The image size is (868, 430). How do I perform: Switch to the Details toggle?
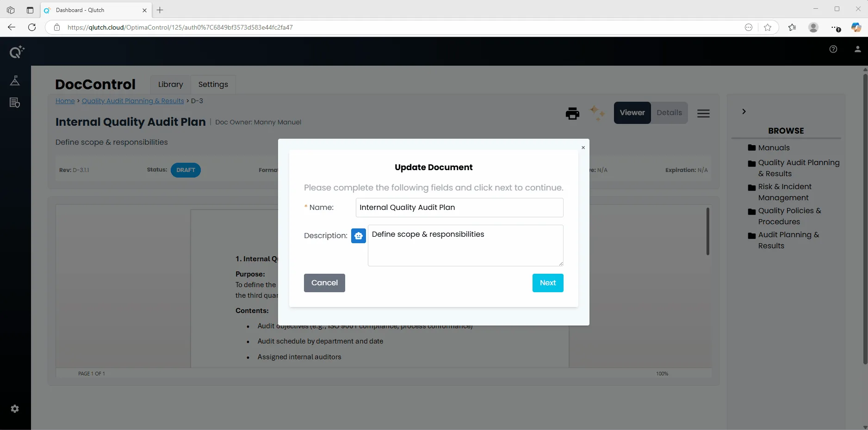tap(669, 113)
